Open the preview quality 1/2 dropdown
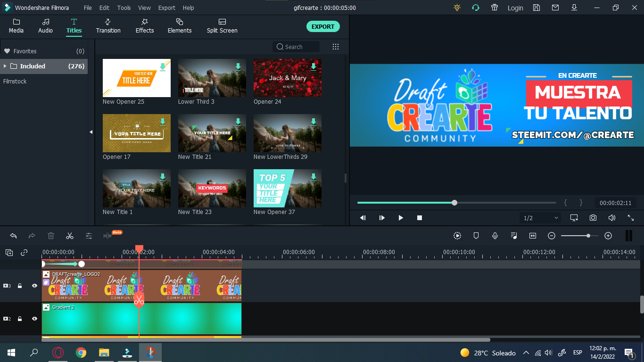The height and width of the screenshot is (362, 644). [540, 218]
